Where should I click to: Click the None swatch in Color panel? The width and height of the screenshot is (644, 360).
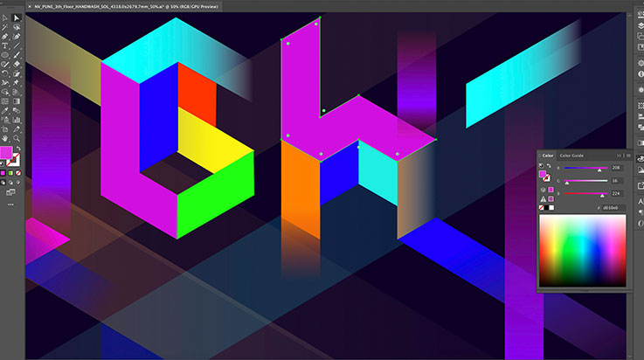(543, 208)
